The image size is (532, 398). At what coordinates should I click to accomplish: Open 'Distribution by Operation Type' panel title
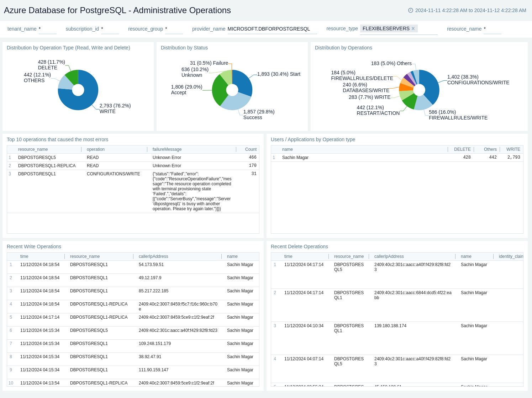(68, 48)
